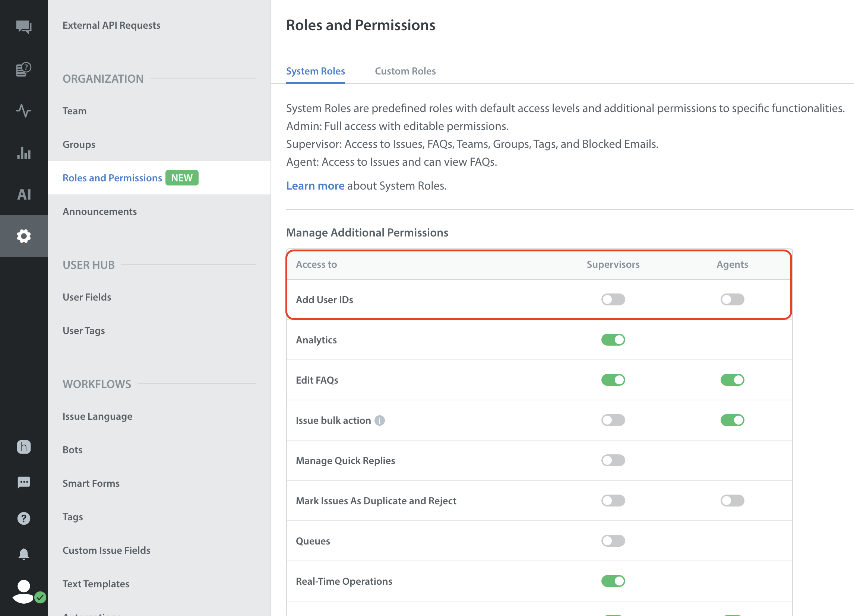Click the Settings gear icon
The width and height of the screenshot is (854, 616).
pyautogui.click(x=24, y=236)
